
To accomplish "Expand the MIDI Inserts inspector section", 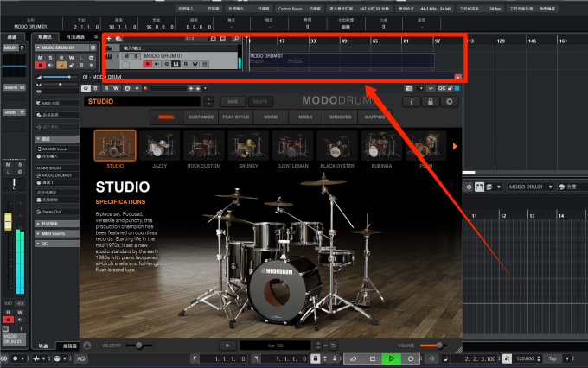I will (57, 233).
